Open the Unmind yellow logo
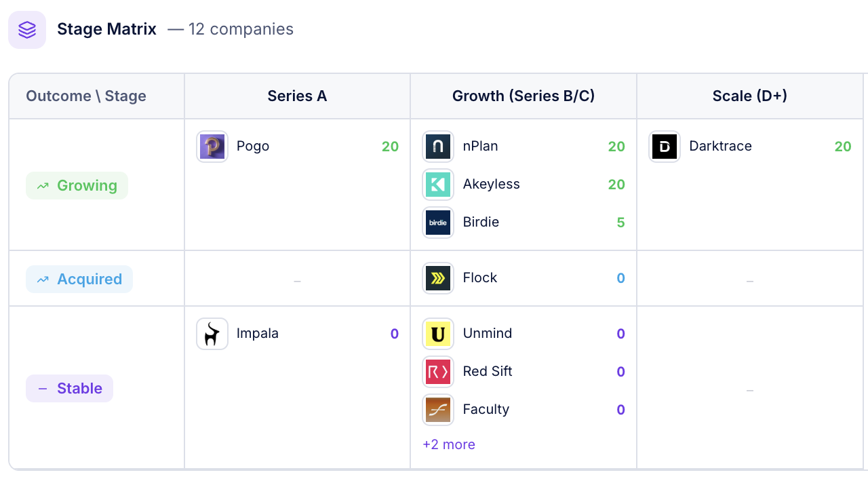The image size is (868, 479). point(438,333)
